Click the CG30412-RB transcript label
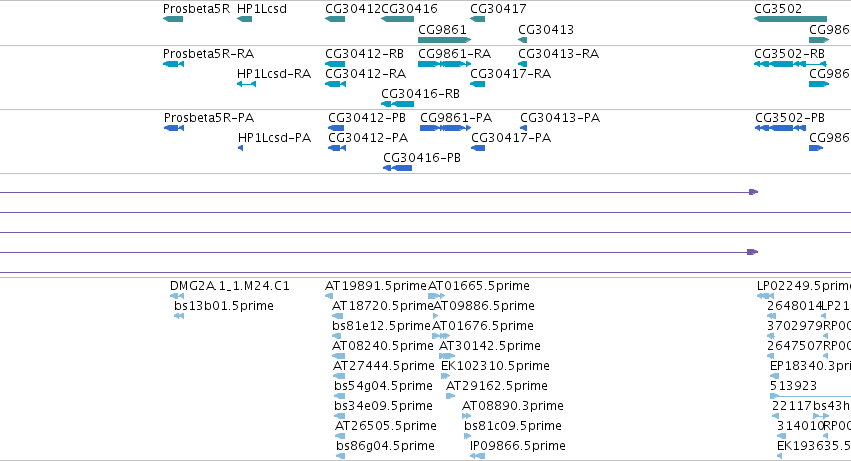Image resolution: width=851 pixels, height=461 pixels. (365, 54)
